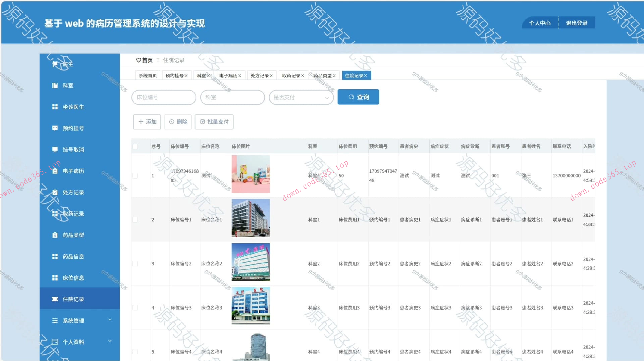Tick the checkbox for row 1 with 张三
Image resolution: width=644 pixels, height=361 pixels.
click(x=135, y=175)
